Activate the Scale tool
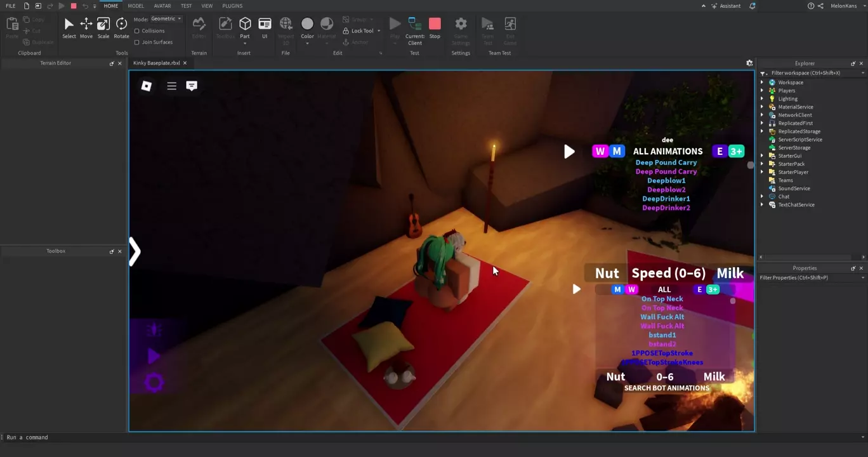This screenshot has width=868, height=457. click(103, 28)
